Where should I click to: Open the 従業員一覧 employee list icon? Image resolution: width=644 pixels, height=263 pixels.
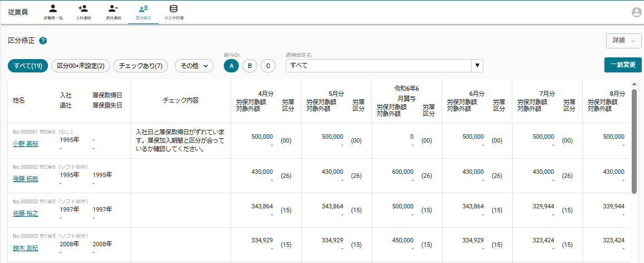click(x=53, y=9)
